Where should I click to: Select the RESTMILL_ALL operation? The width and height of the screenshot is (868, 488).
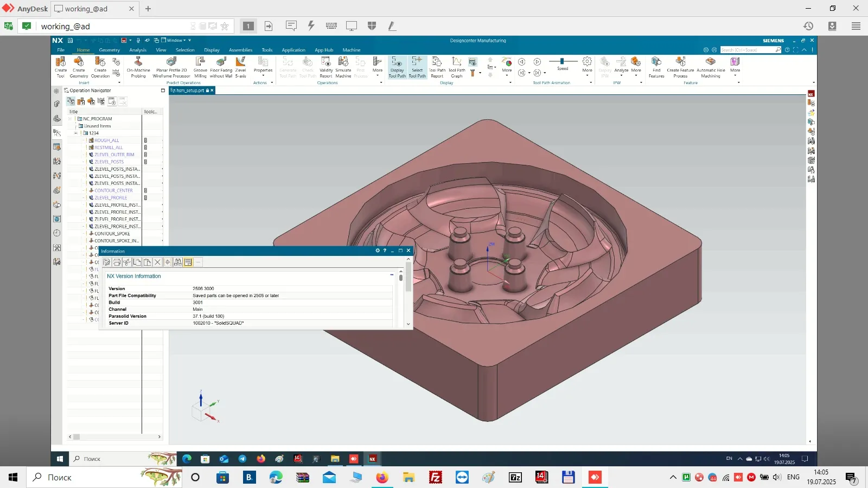pos(108,147)
